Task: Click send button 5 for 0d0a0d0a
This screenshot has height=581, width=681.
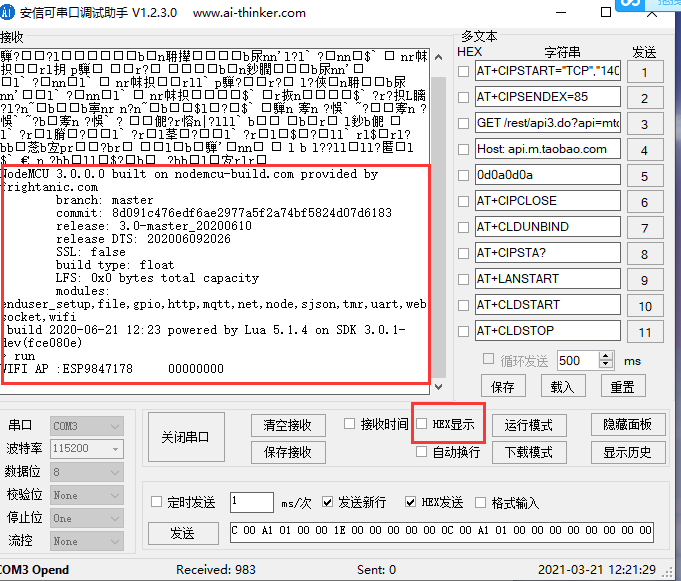Action: click(645, 176)
